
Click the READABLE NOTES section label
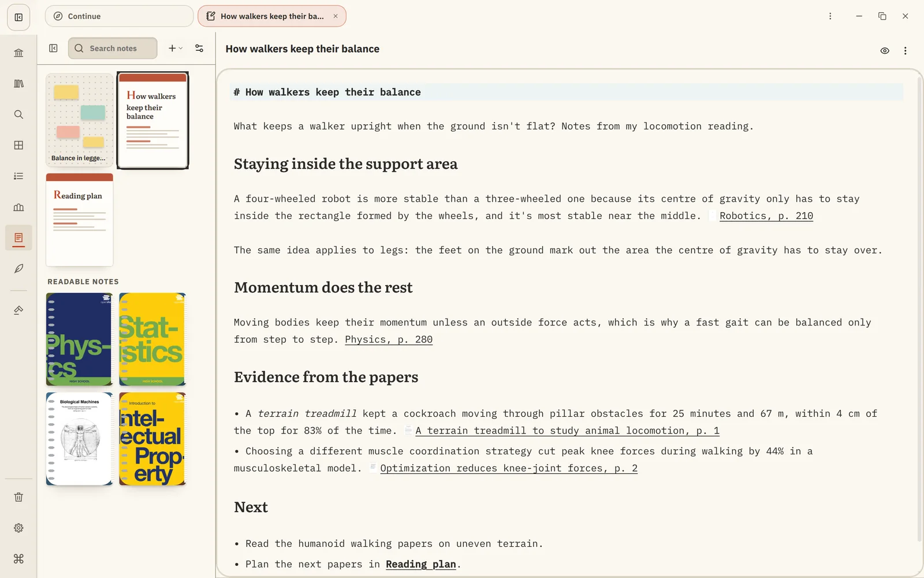(x=83, y=281)
